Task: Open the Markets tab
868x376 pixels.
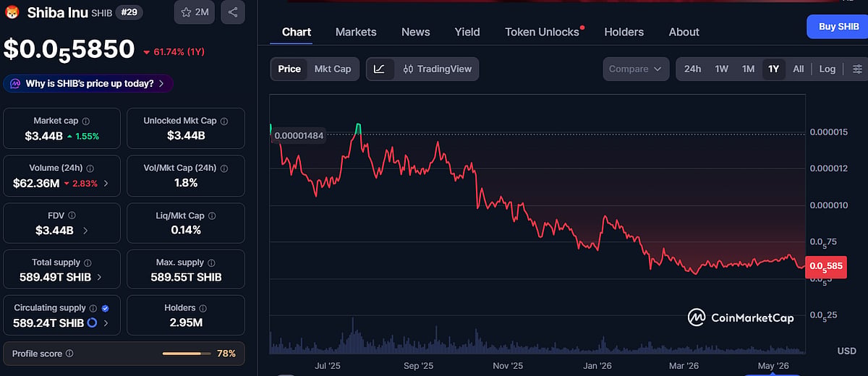Action: 356,32
